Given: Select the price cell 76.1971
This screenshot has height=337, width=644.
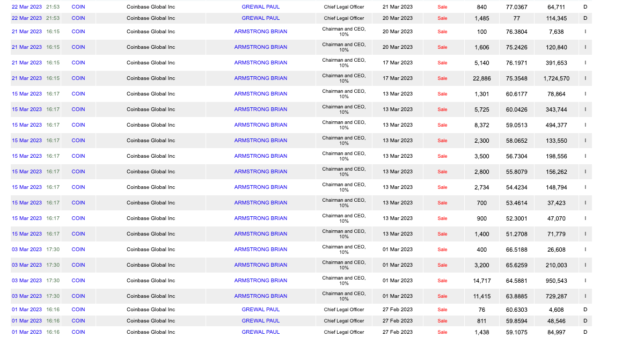Looking at the screenshot, I should tap(517, 63).
